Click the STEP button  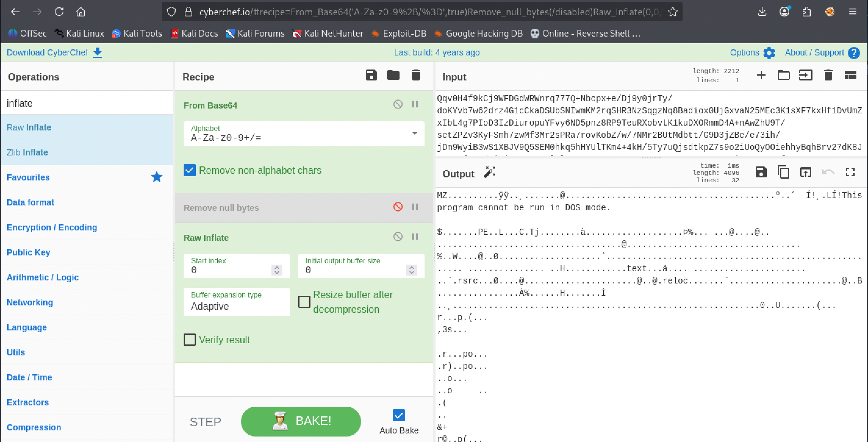point(205,422)
